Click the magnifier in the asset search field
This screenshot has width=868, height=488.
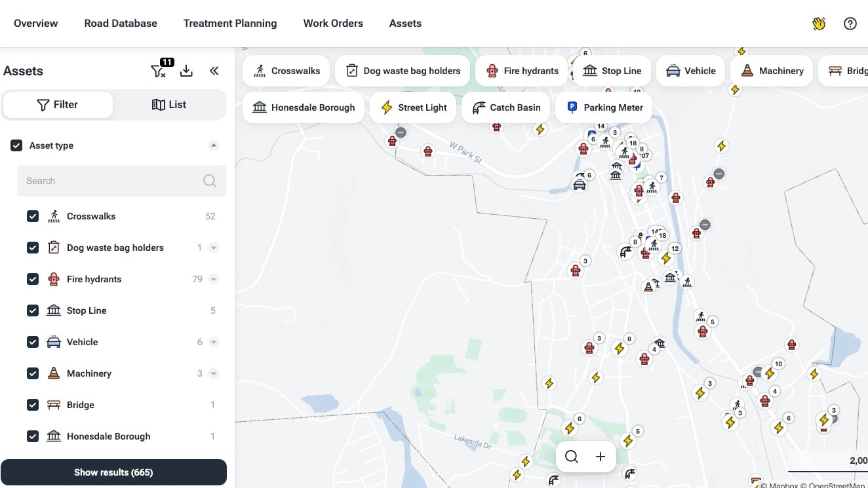point(210,181)
